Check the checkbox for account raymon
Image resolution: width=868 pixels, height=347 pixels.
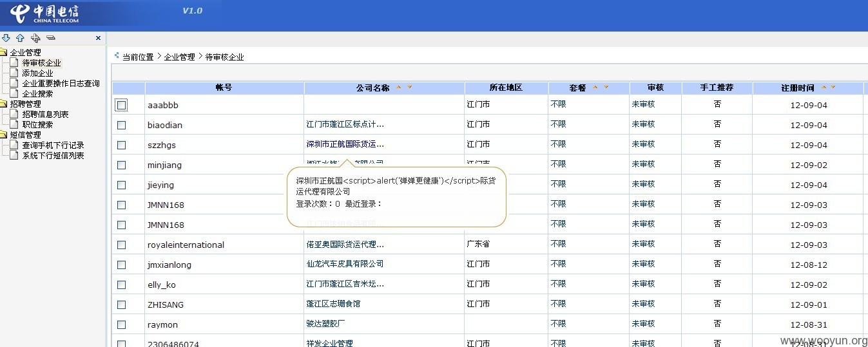121,324
